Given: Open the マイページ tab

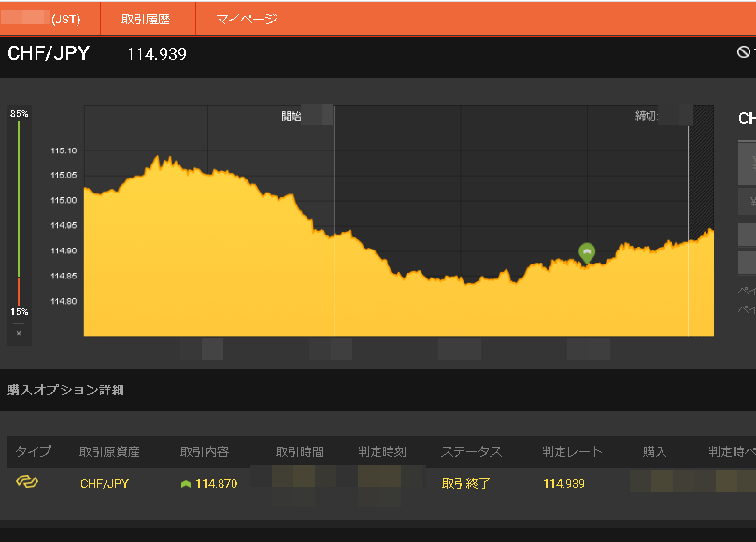Looking at the screenshot, I should coord(247,20).
